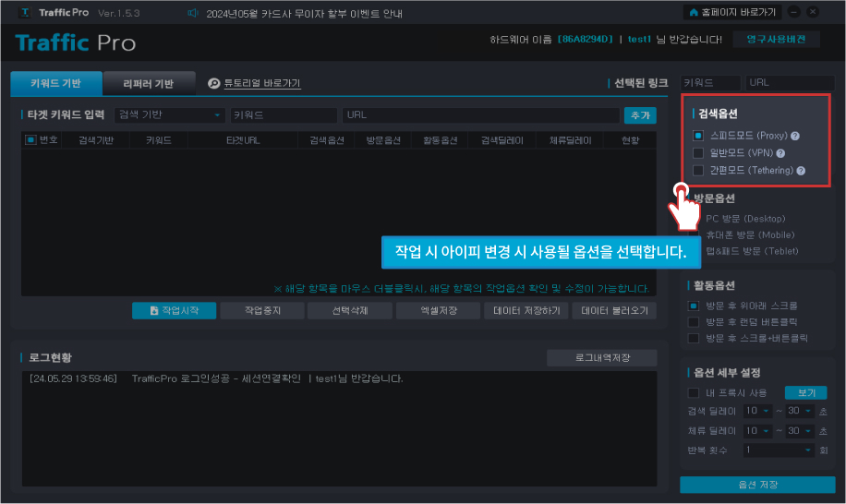Click the 검색기반 column header
This screenshot has width=846, height=504.
(x=96, y=140)
